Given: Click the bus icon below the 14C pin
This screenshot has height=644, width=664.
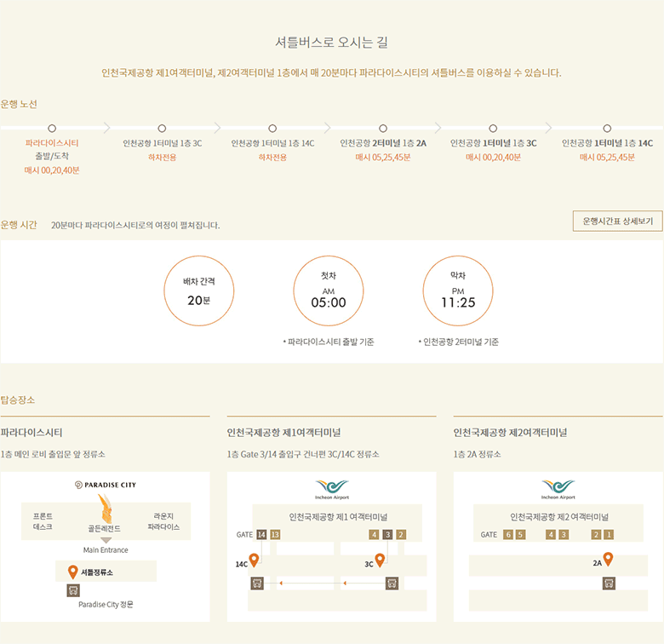Looking at the screenshot, I should coord(257,584).
